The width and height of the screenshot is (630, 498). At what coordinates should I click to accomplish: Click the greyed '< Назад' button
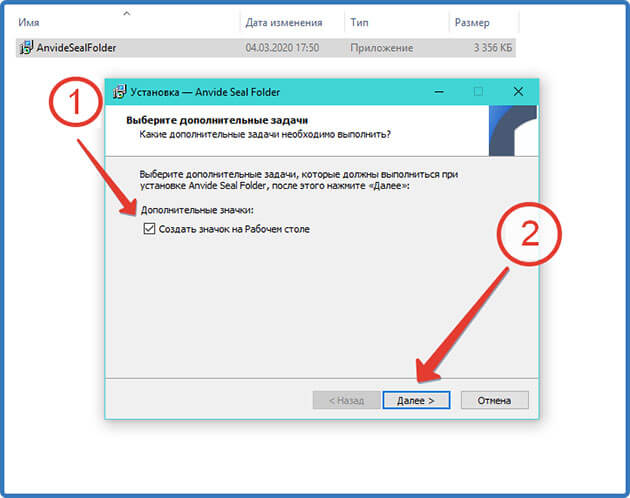tap(346, 400)
